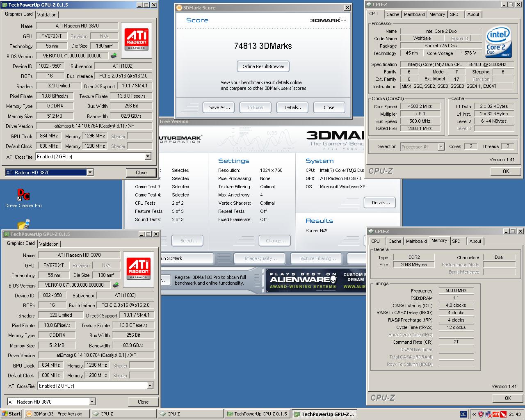This screenshot has height=420, width=525.
Task: Click OK in lower CPU-Z window
Action: (x=508, y=398)
